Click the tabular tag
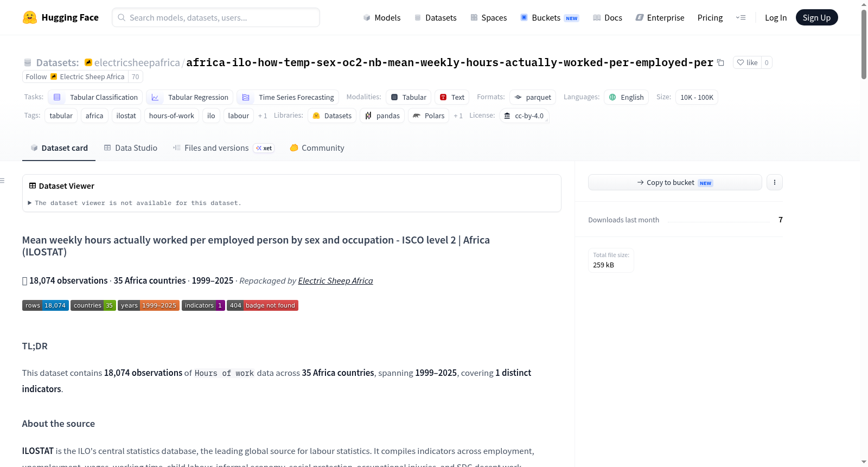Image resolution: width=868 pixels, height=467 pixels. click(61, 116)
